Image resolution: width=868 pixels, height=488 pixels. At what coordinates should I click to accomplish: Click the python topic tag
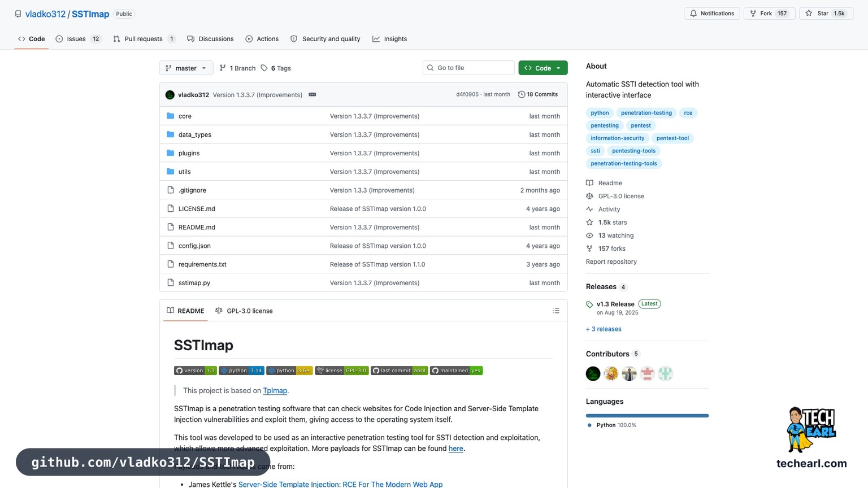600,113
